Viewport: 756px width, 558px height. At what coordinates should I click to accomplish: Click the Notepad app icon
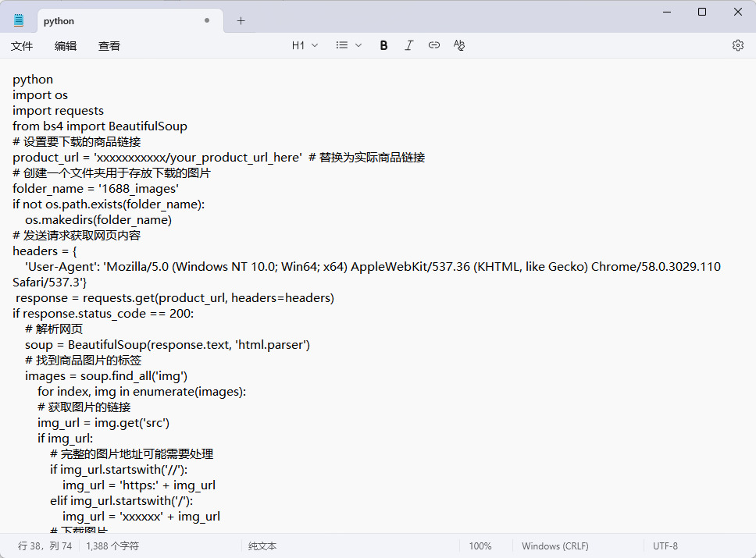[x=19, y=20]
